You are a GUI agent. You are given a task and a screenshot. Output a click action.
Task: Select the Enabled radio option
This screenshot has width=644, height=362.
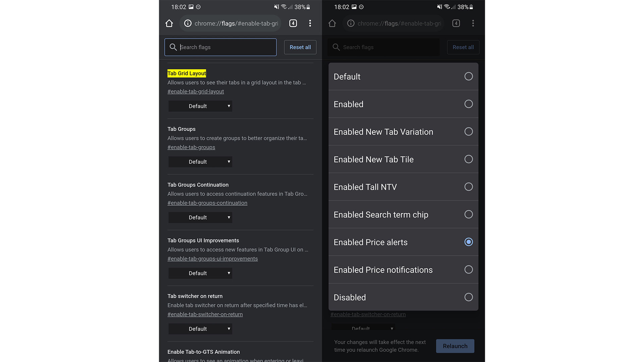pos(468,104)
